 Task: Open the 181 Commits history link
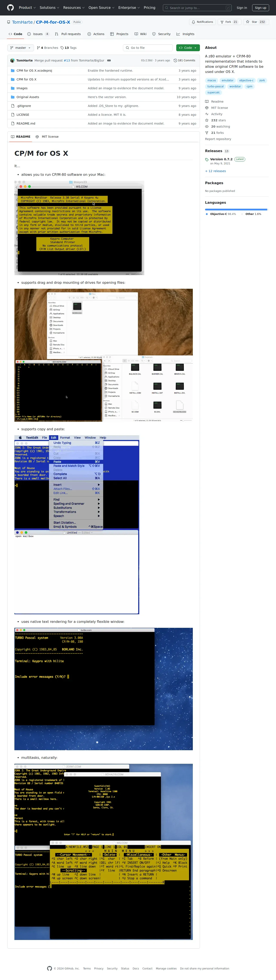(184, 60)
